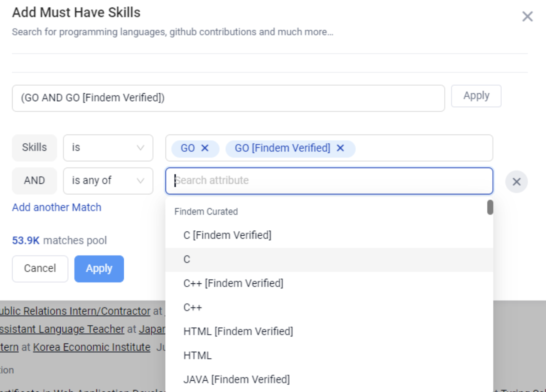Delete the AND match row
The width and height of the screenshot is (546, 392).
pos(516,182)
